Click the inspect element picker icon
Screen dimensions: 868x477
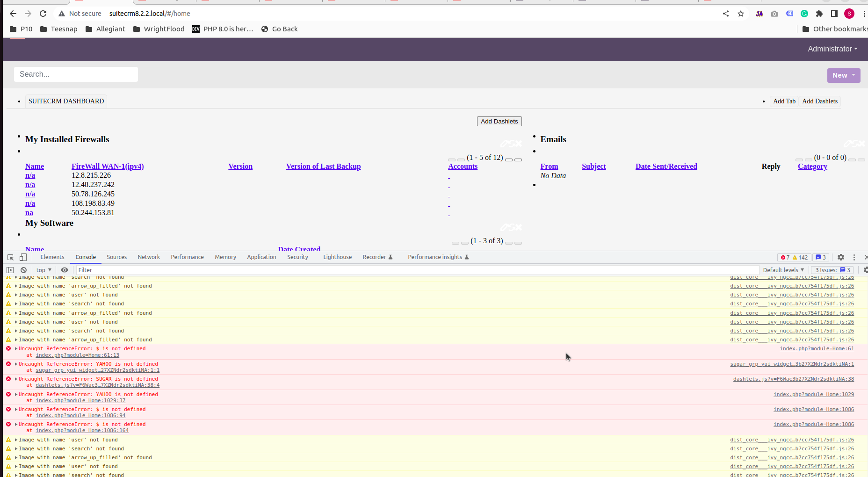click(x=10, y=257)
